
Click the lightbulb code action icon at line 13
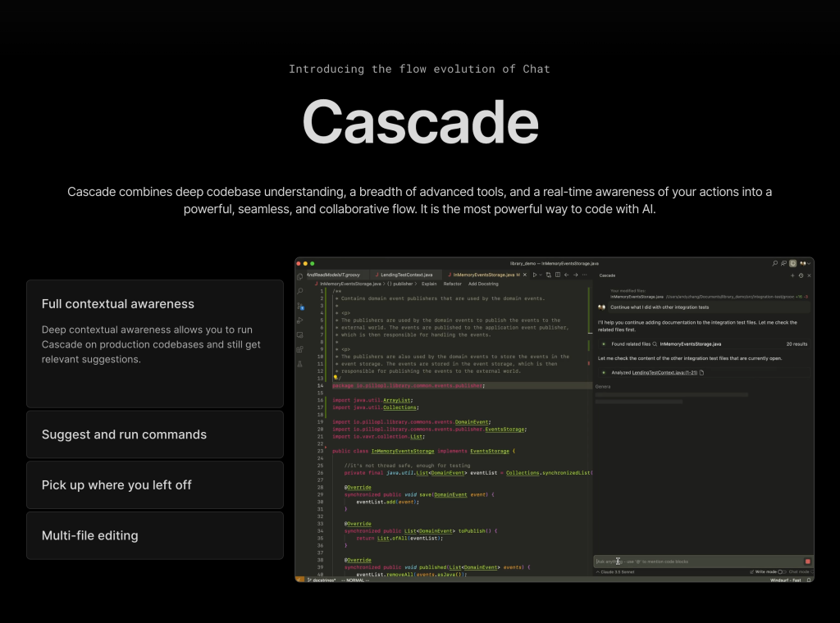(336, 377)
